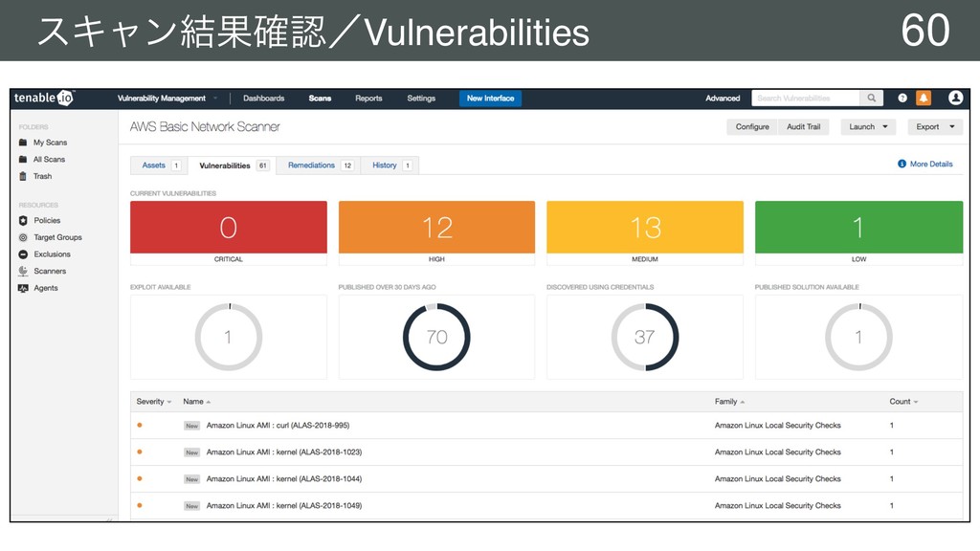Open Reports menu
Image resolution: width=980 pixels, height=551 pixels.
[x=368, y=99]
